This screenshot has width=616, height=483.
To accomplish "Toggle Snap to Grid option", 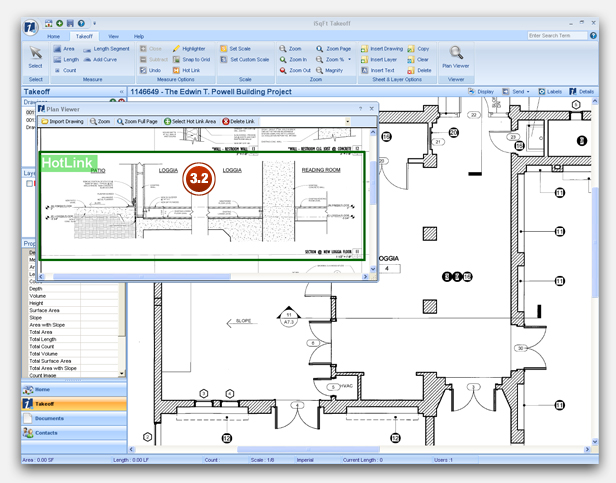I will tap(191, 59).
